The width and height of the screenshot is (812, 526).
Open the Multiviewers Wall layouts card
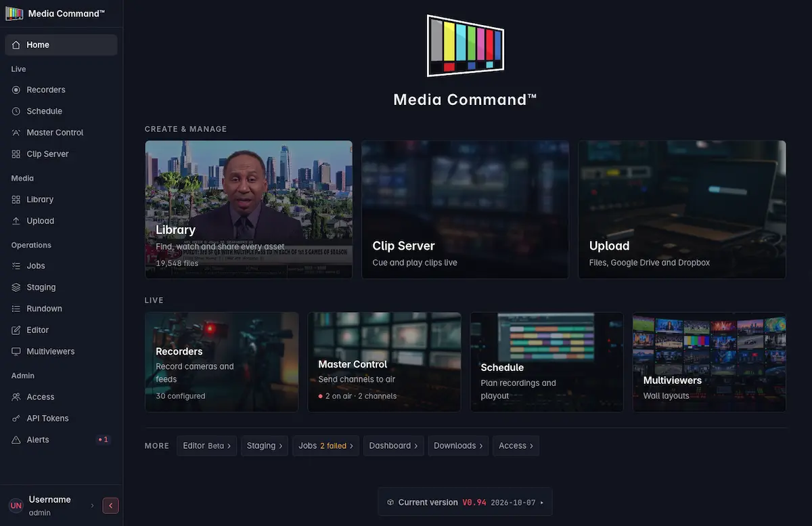pos(709,361)
